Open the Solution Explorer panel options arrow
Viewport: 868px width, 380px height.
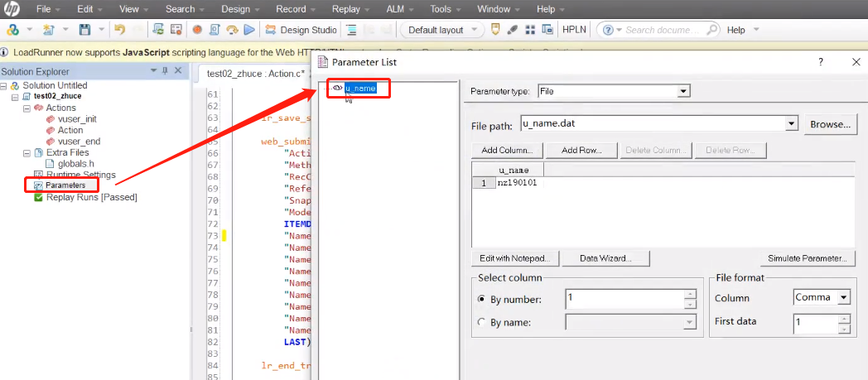153,71
